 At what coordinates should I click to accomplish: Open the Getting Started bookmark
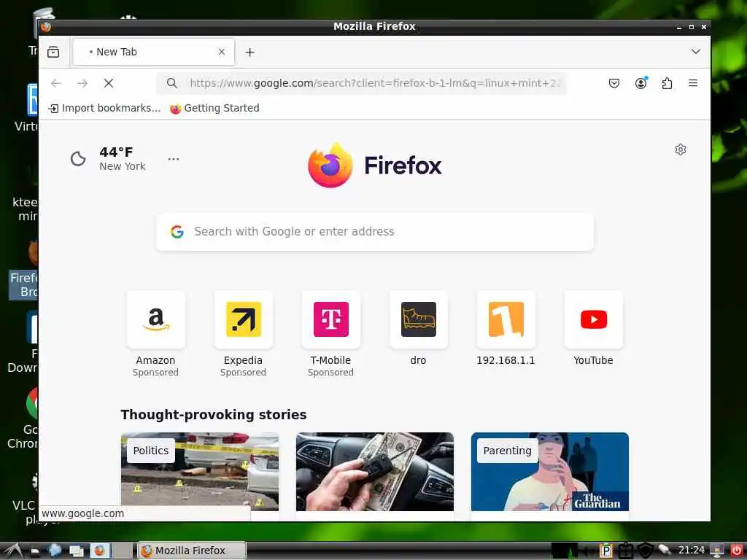click(214, 108)
